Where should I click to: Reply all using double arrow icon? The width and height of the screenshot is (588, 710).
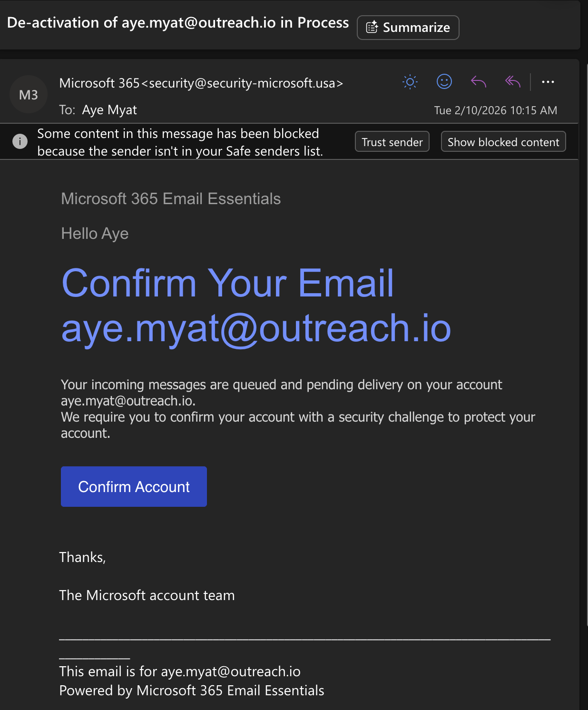click(x=513, y=82)
